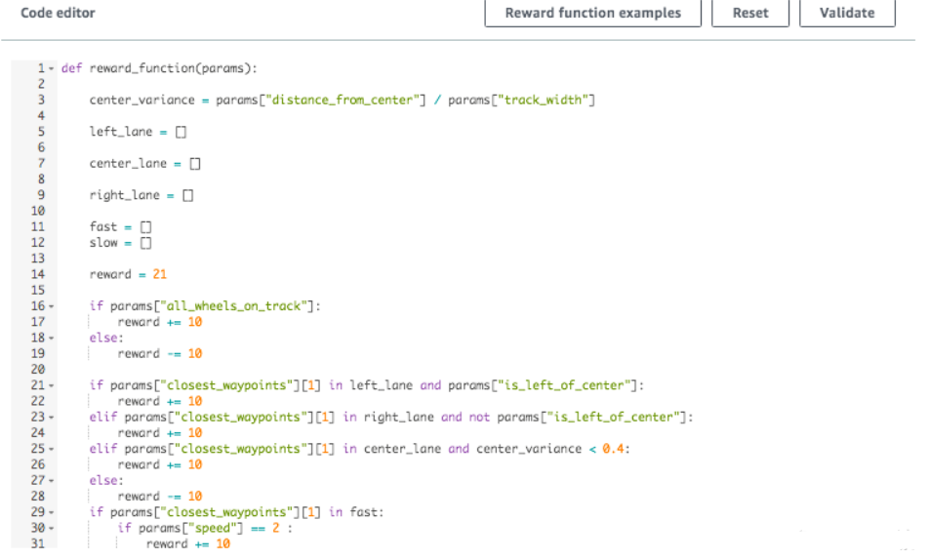Viewport: 930px width, 560px height.
Task: Click 'reward -= 10' on line 28
Action: pyautogui.click(x=159, y=496)
